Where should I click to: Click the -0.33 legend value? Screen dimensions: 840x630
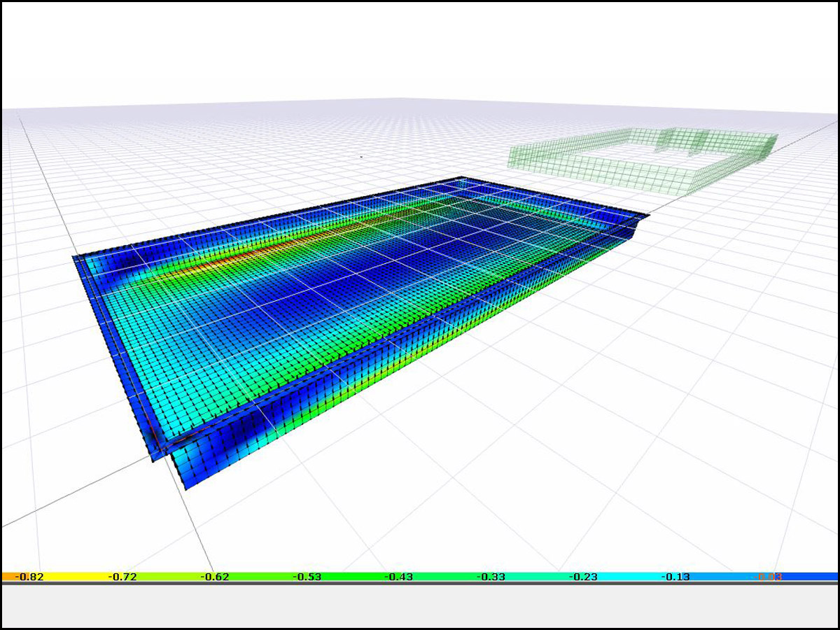491,577
